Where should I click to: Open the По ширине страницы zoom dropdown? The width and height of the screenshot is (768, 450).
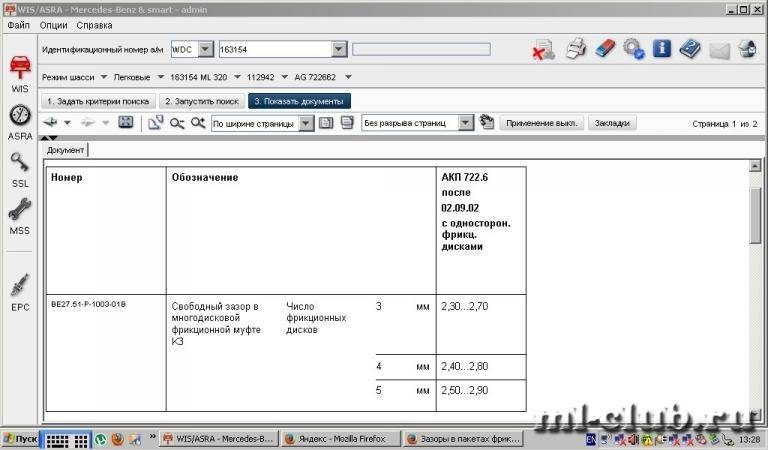click(306, 123)
